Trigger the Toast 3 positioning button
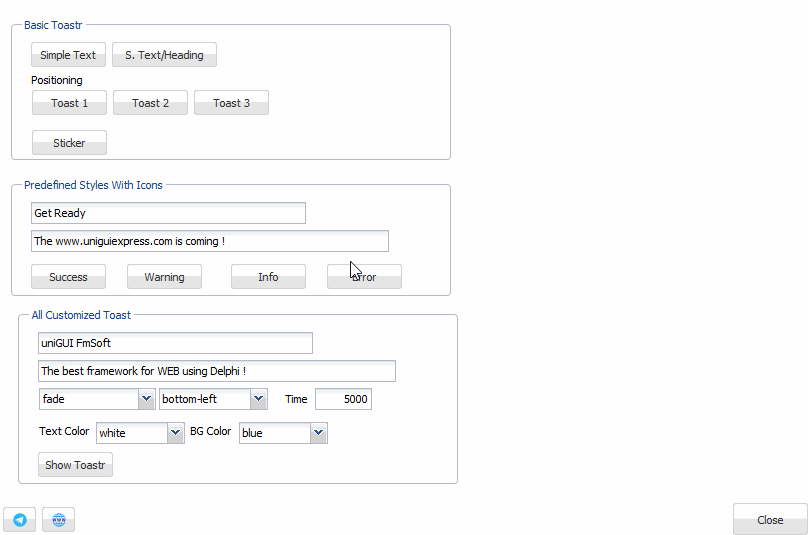The image size is (808, 535). pos(231,103)
